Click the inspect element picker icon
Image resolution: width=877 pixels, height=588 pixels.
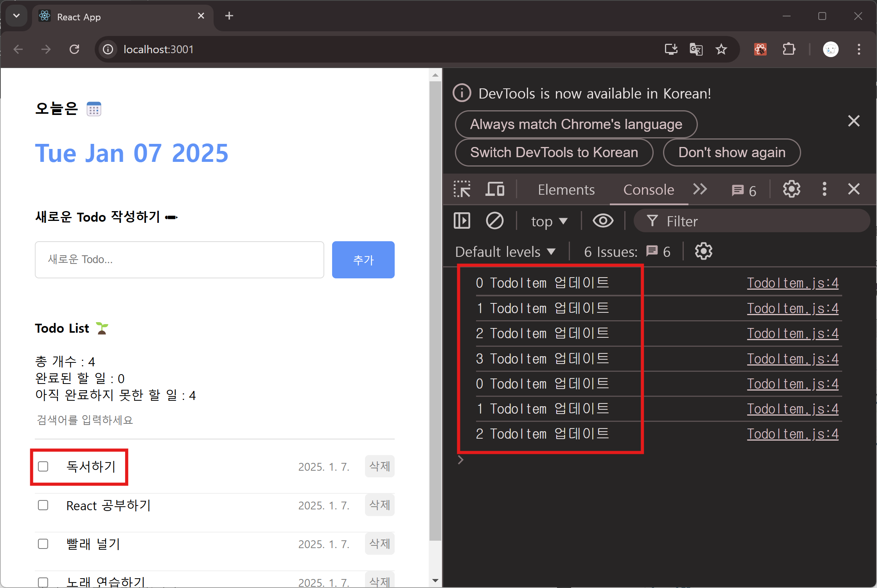pos(462,190)
